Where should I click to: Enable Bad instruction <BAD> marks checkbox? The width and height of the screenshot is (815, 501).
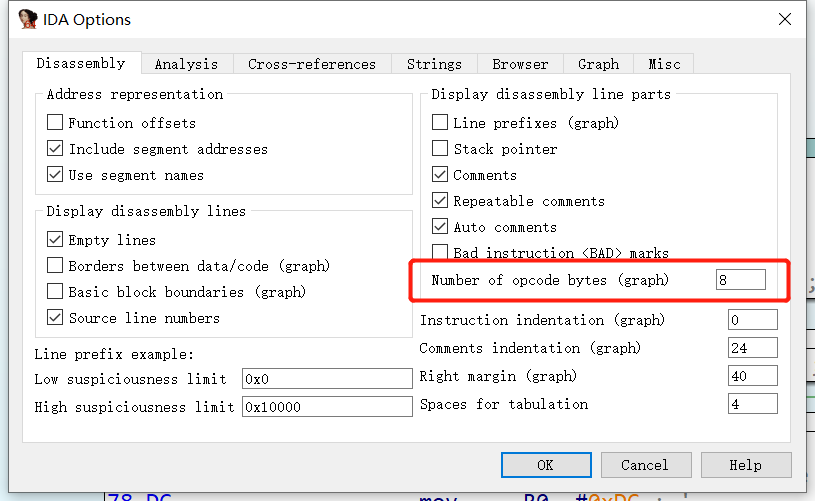(x=440, y=252)
